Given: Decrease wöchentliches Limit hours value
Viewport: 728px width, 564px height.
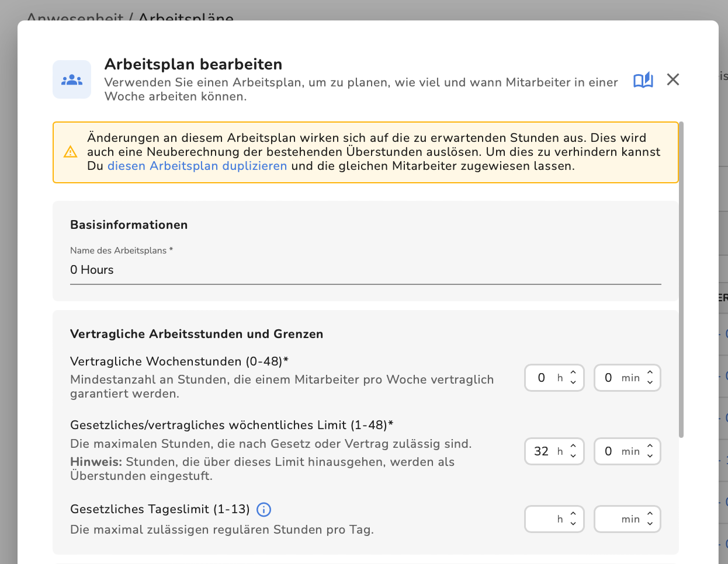Looking at the screenshot, I should 573,457.
